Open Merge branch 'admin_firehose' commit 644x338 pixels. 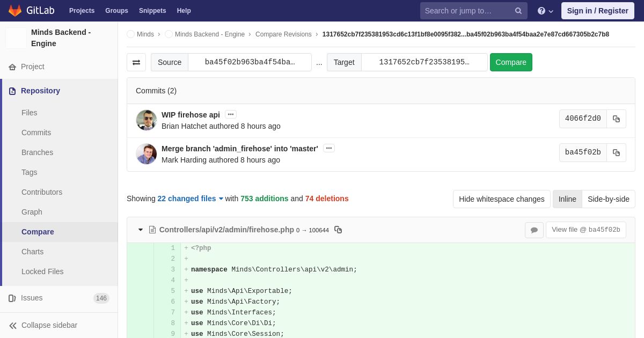coord(240,149)
